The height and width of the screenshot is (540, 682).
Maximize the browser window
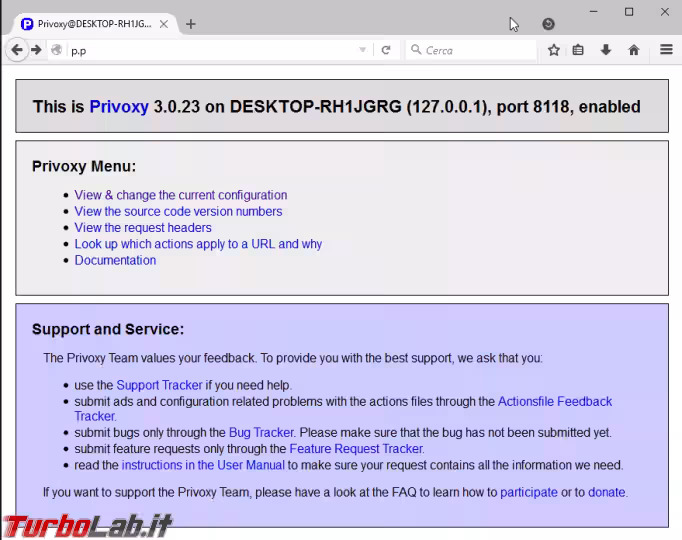pos(629,12)
